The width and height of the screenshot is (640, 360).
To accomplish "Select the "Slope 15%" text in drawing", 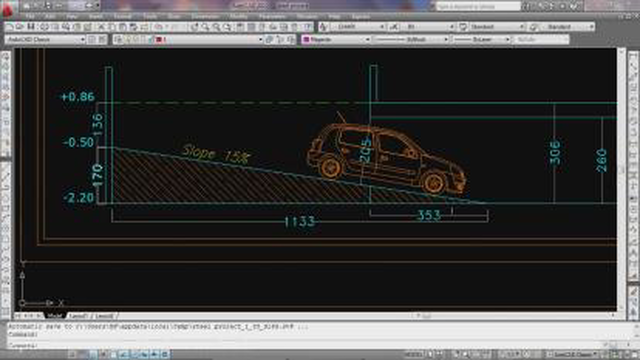I will pos(217,153).
